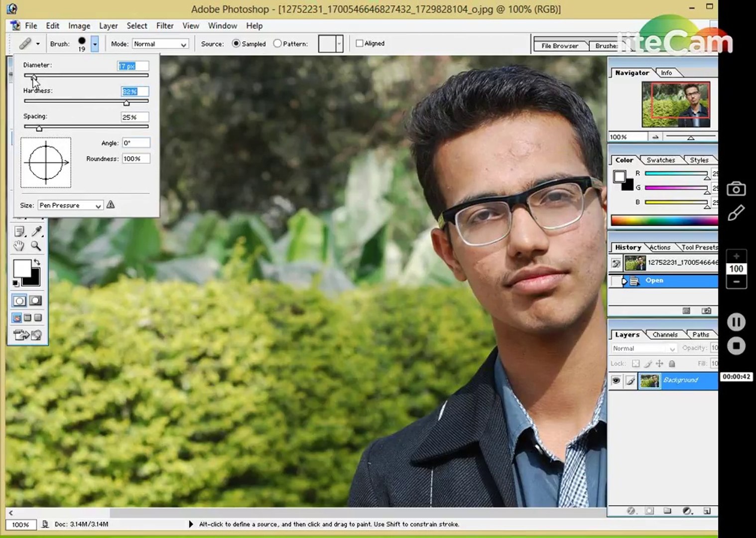
Task: Click the Hardness slider handle
Action: pos(126,103)
